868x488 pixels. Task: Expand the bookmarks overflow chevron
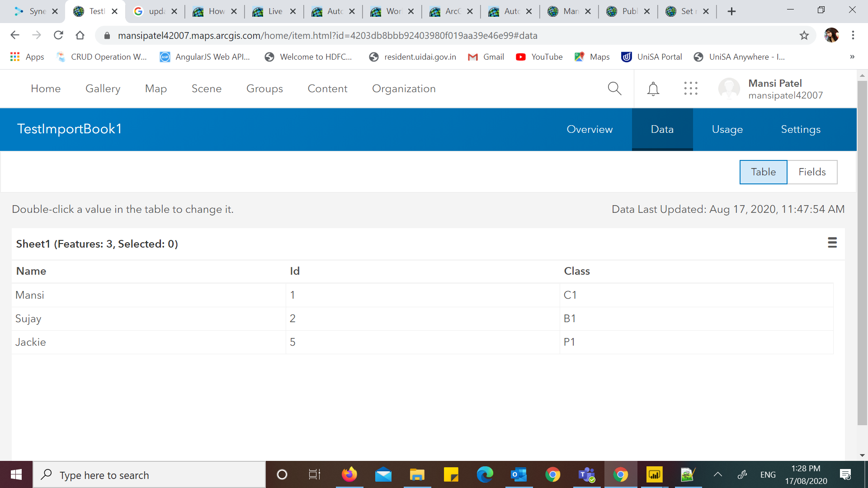click(852, 57)
